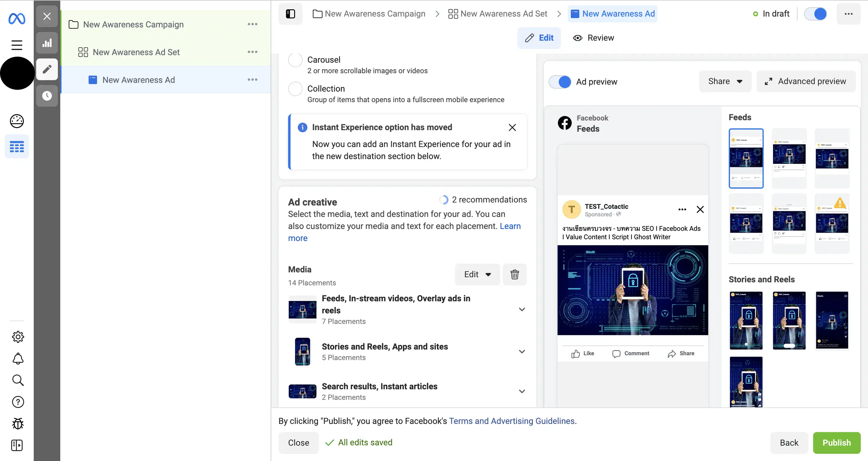
Task: Open the media Edit dropdown
Action: point(477,274)
